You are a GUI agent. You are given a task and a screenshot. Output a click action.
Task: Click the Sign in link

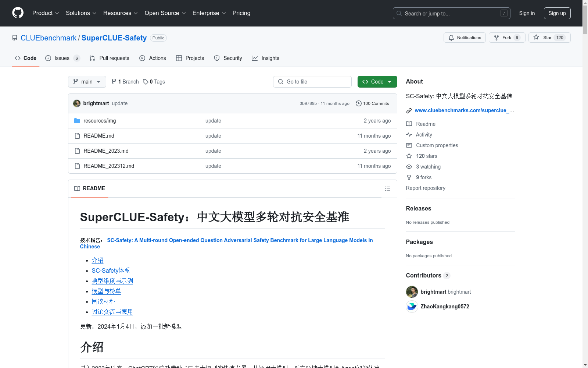point(527,13)
